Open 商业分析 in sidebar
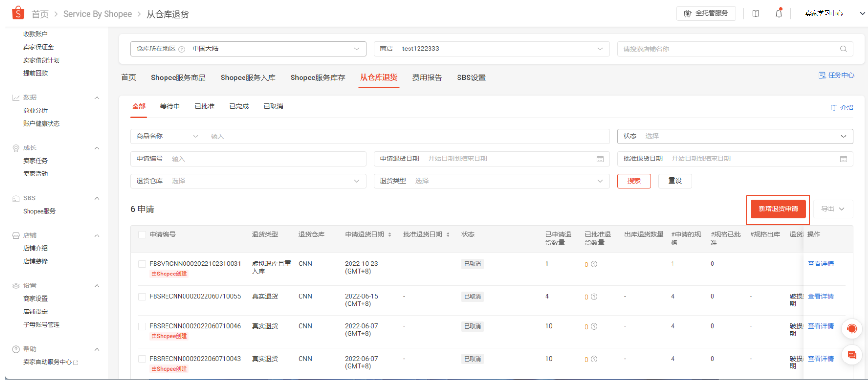868x382 pixels. point(35,111)
